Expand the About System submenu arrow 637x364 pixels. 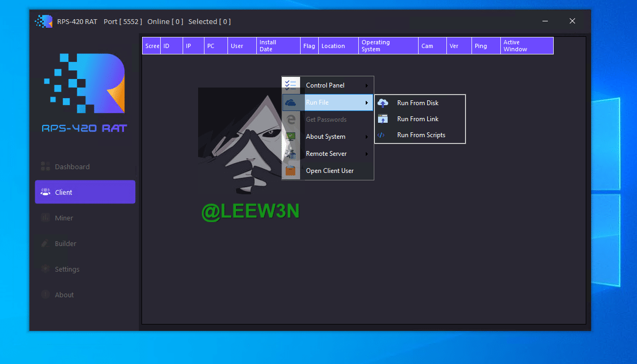366,137
